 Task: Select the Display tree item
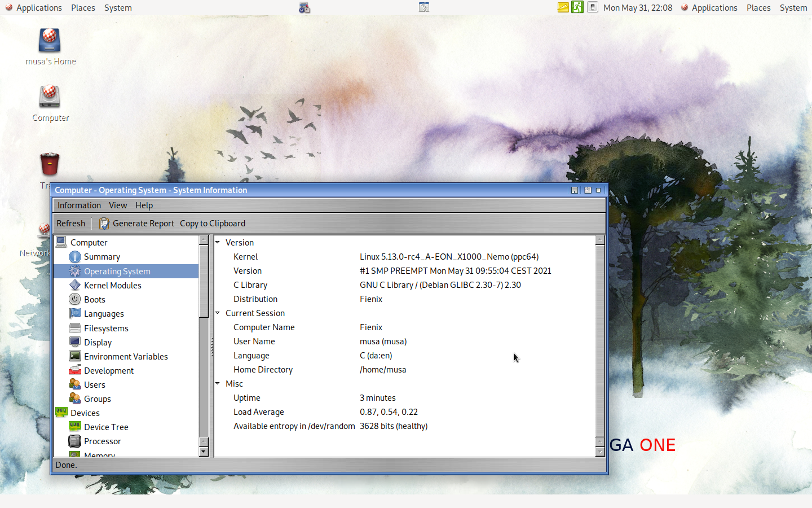click(x=98, y=343)
